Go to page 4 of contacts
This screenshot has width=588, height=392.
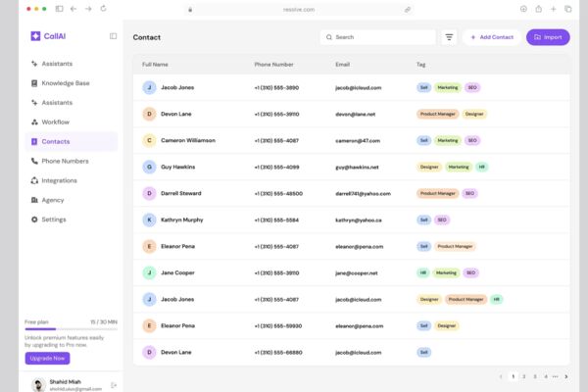point(546,376)
